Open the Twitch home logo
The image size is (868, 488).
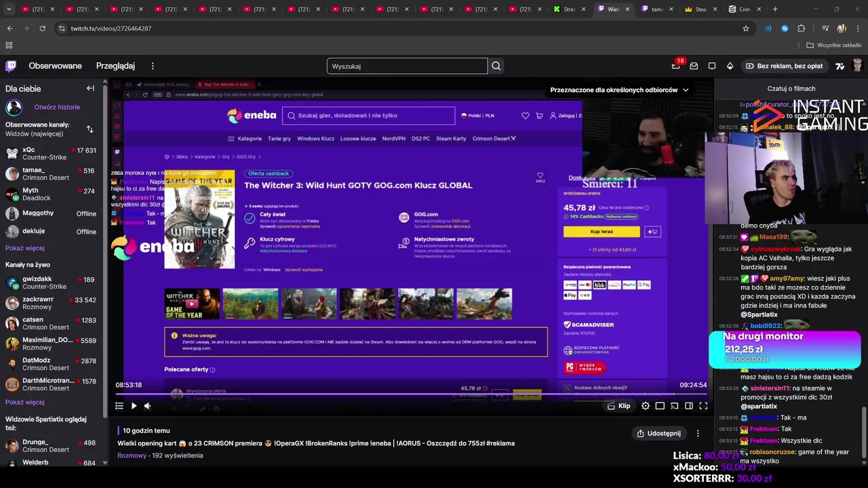(11, 66)
